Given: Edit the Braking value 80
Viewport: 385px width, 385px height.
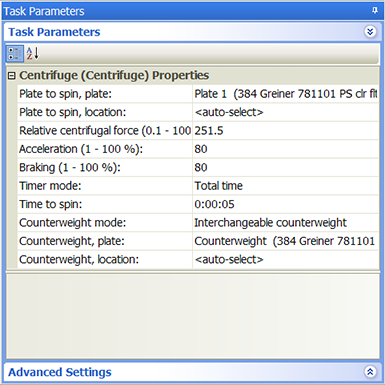Looking at the screenshot, I should pos(286,167).
